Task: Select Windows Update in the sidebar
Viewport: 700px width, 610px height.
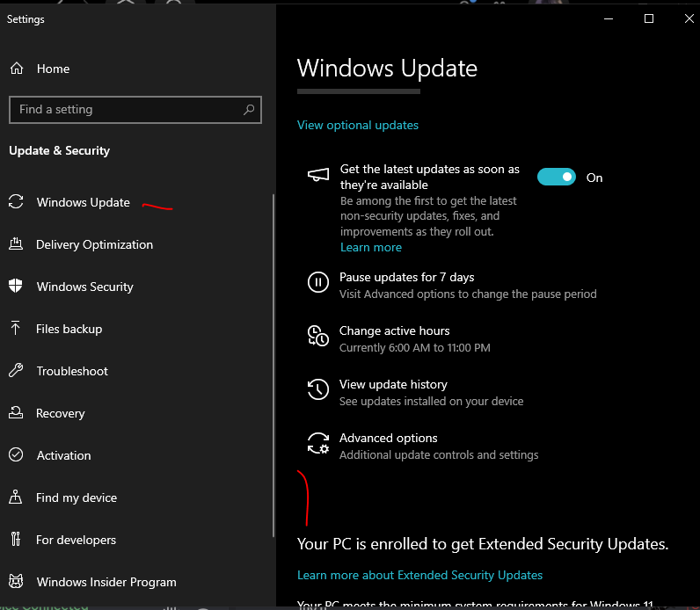Action: [84, 202]
